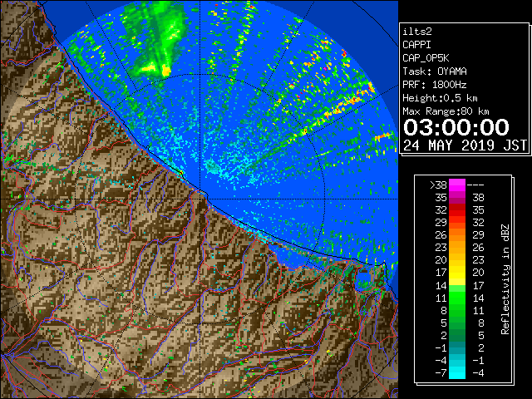
Task: Click the bright green 11 dBZ legend color
Action: (x=457, y=298)
